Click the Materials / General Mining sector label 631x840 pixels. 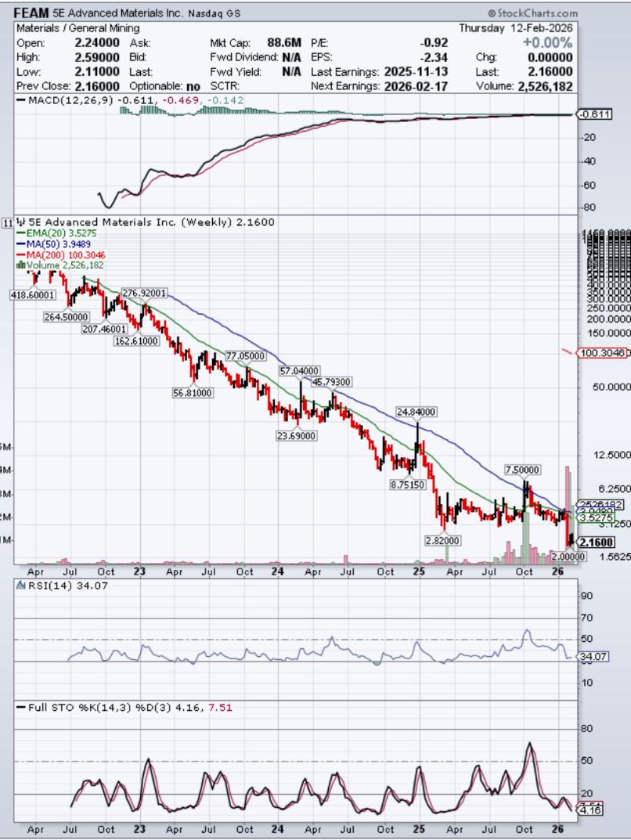click(78, 28)
